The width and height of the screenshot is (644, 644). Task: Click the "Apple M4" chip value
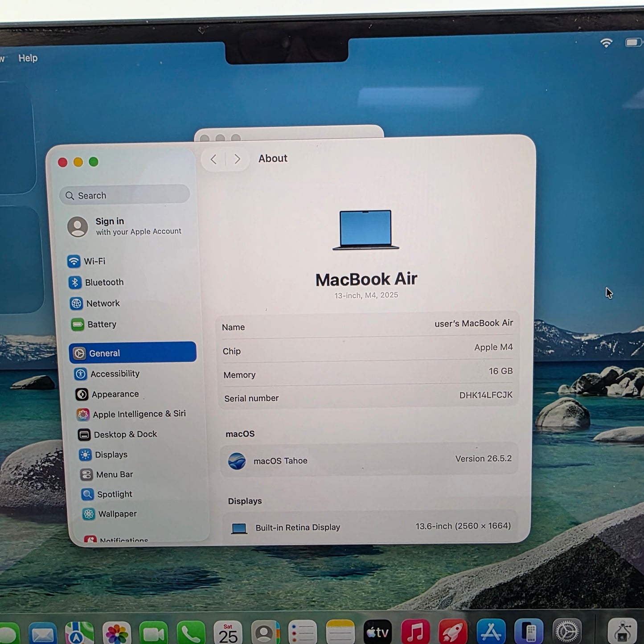[x=493, y=347]
